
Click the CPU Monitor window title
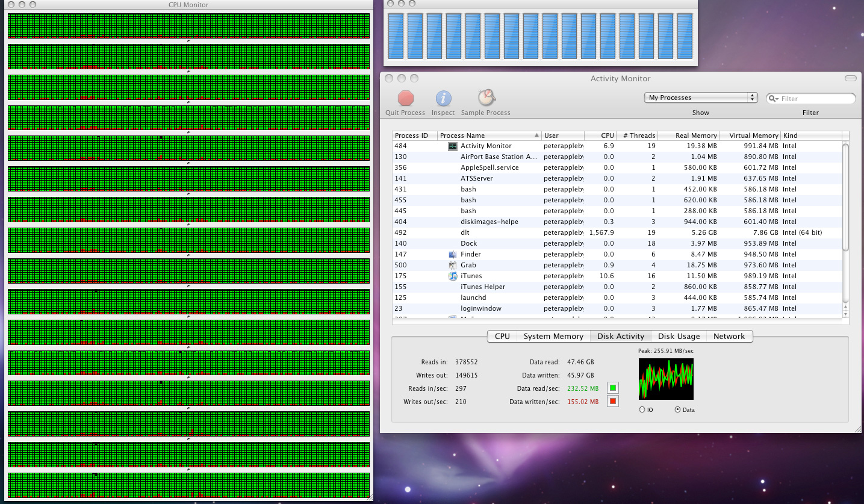[188, 5]
